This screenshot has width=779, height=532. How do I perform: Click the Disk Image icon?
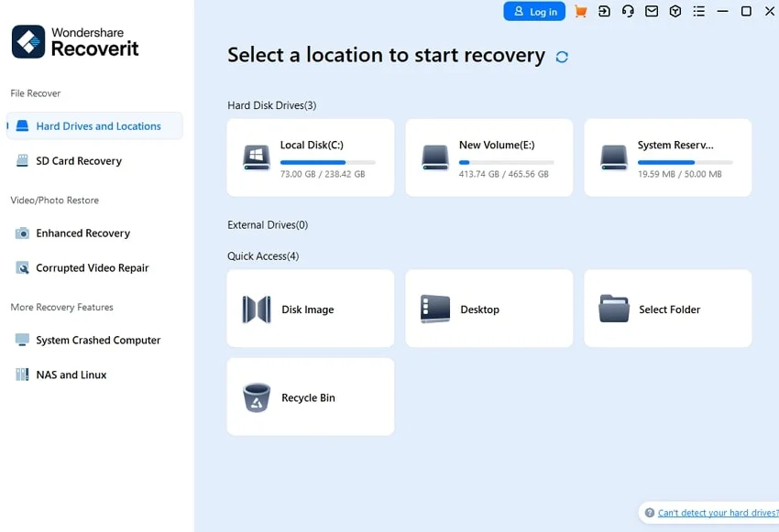point(257,309)
